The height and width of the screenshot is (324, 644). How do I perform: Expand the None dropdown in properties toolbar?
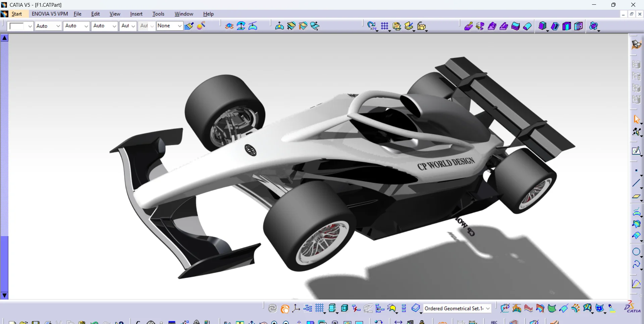(179, 26)
